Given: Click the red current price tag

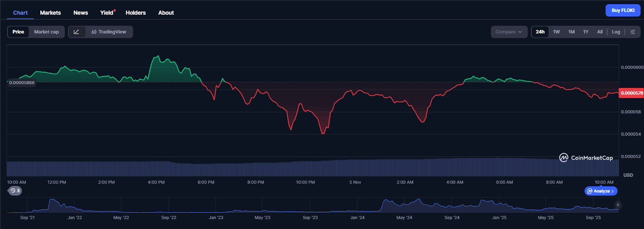Looking at the screenshot, I should point(631,93).
